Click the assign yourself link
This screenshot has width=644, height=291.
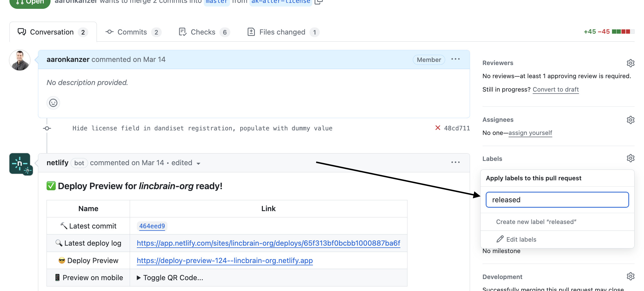point(531,133)
